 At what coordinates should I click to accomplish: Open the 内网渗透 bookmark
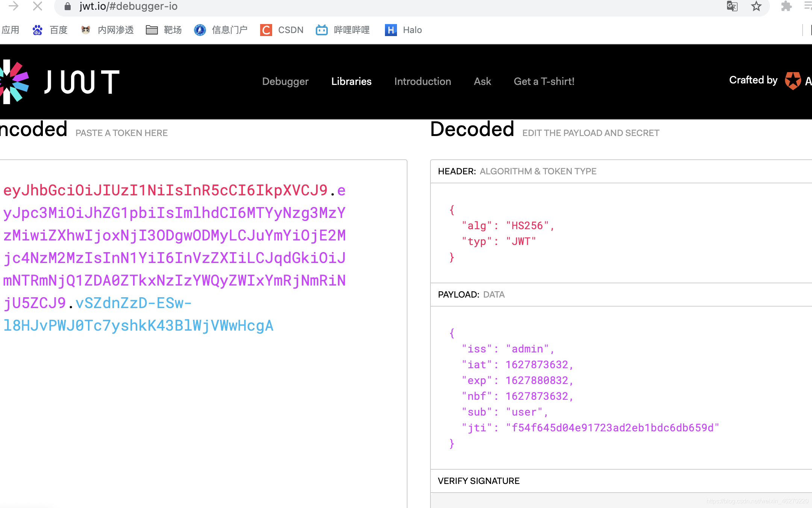tap(107, 30)
